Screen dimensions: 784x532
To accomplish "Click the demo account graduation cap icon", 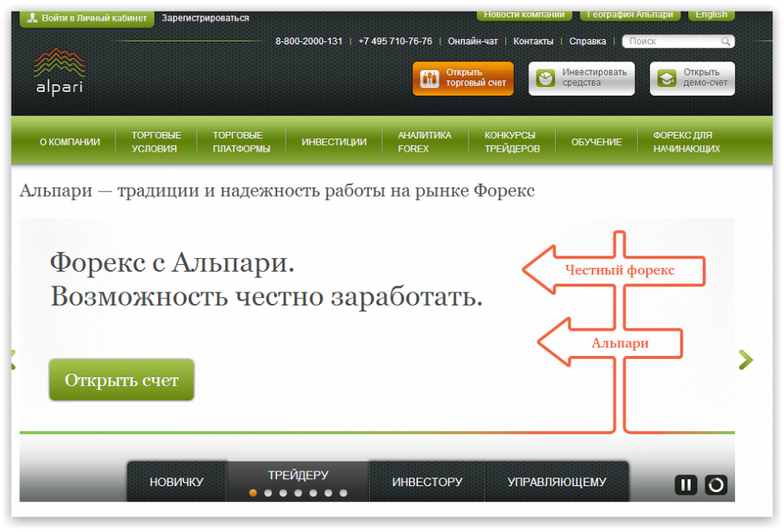I will [667, 79].
